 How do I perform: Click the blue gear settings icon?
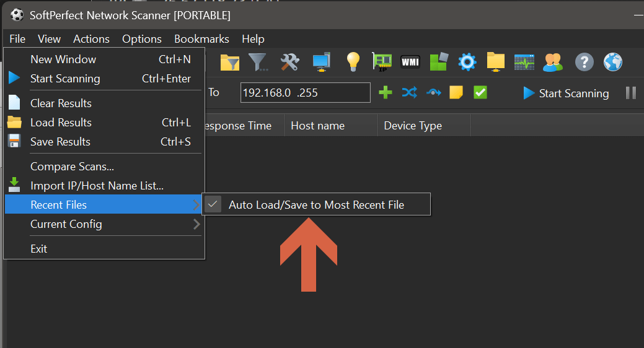point(467,62)
